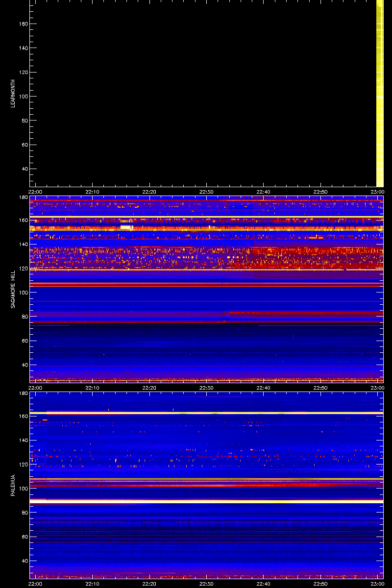Image resolution: width=392 pixels, height=588 pixels.
Task: Click the 22:10 time label under Palehua panel
Action: point(93,584)
